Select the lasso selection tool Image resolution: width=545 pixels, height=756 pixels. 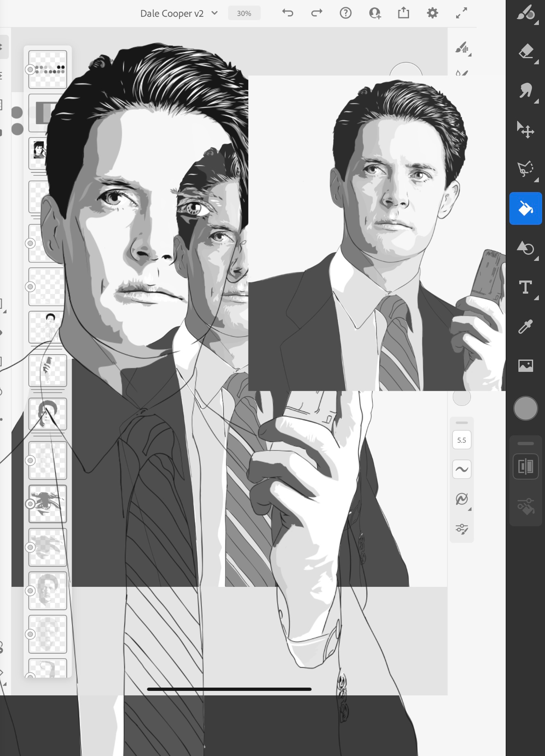coord(525,168)
